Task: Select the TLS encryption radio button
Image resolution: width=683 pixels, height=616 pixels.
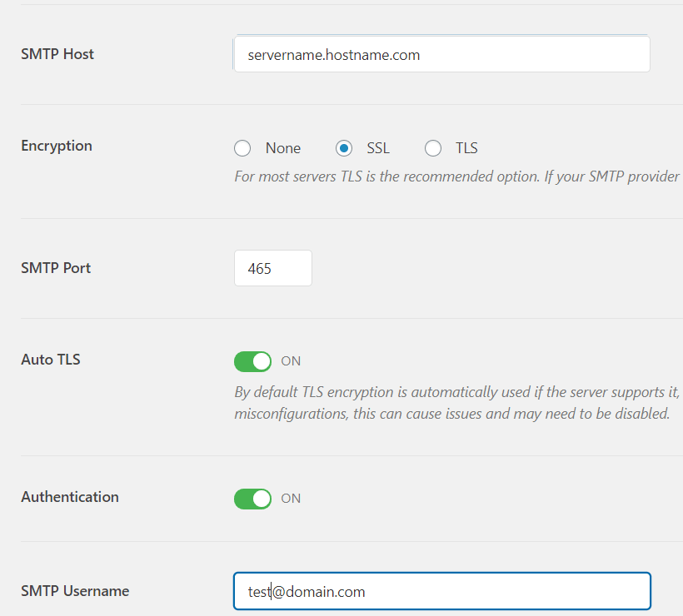Action: point(432,148)
